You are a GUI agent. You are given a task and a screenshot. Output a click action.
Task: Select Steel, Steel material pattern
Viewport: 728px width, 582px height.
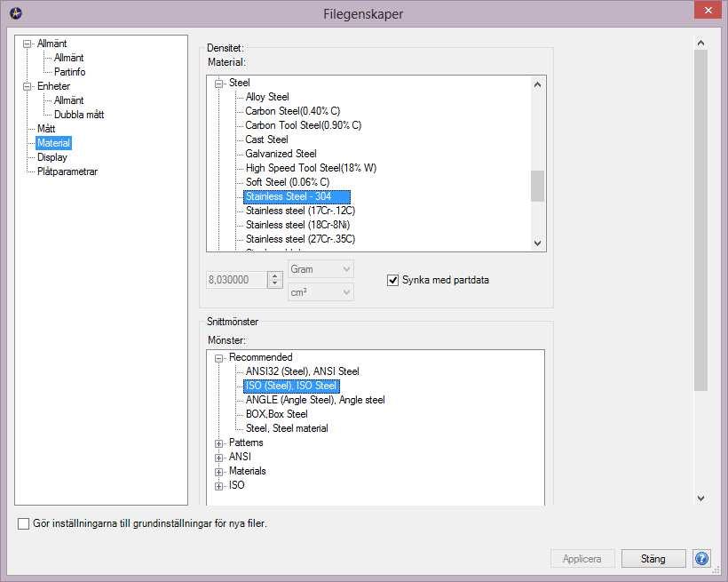tap(287, 428)
